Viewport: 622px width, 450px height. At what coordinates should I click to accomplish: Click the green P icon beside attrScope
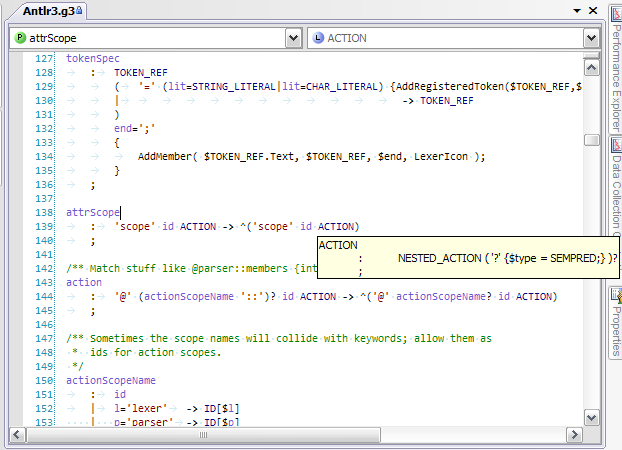point(20,38)
